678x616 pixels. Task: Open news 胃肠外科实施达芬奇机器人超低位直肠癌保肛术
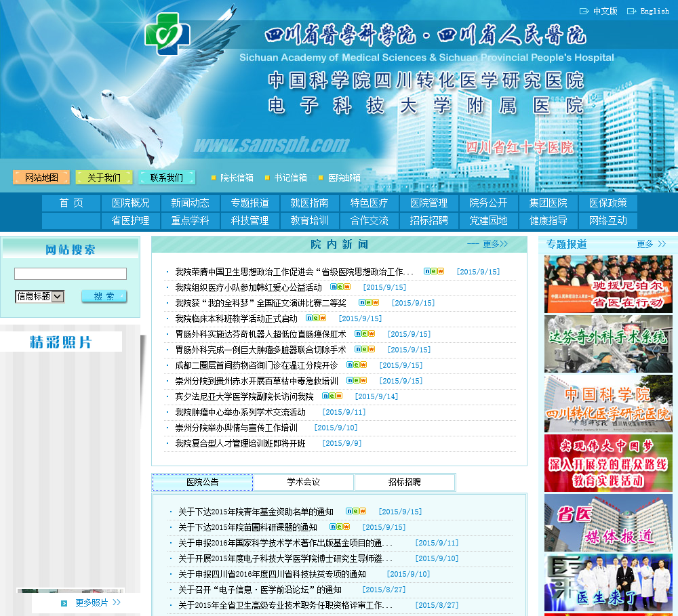pos(260,334)
